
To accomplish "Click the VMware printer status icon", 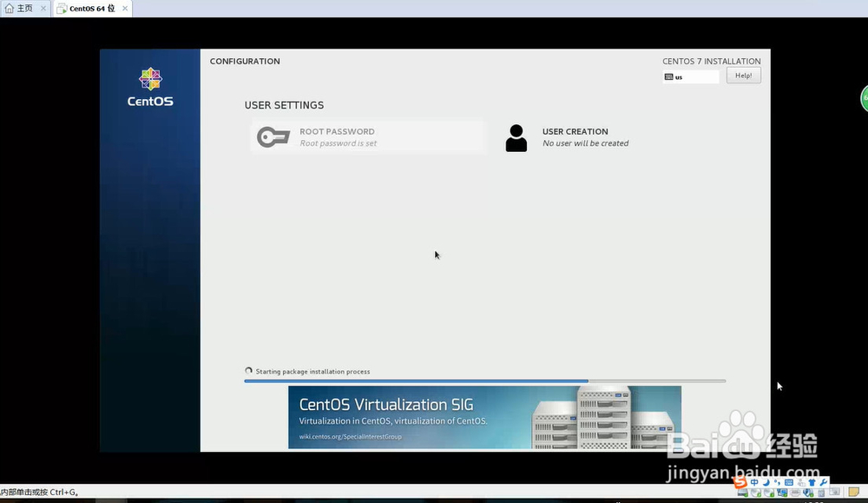I will tap(795, 493).
